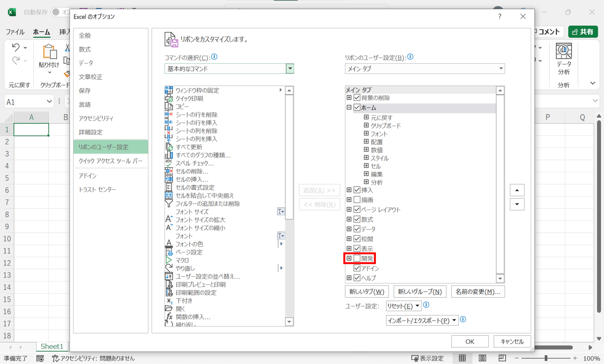The height and width of the screenshot is (364, 604).
Task: Click the move-down arrow button for tabs
Action: click(517, 204)
